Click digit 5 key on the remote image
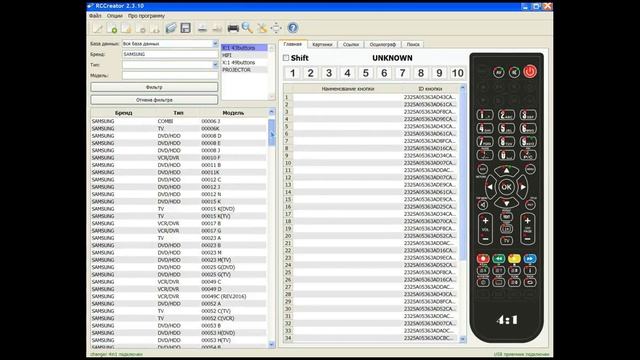Image resolution: width=640 pixels, height=360 pixels. click(506, 129)
